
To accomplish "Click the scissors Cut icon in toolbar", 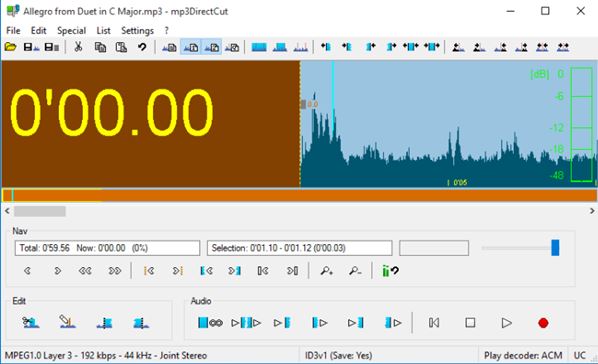I will tap(78, 47).
